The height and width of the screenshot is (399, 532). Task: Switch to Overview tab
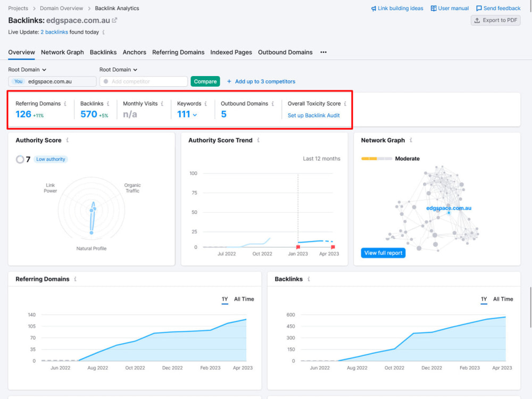pyautogui.click(x=21, y=52)
